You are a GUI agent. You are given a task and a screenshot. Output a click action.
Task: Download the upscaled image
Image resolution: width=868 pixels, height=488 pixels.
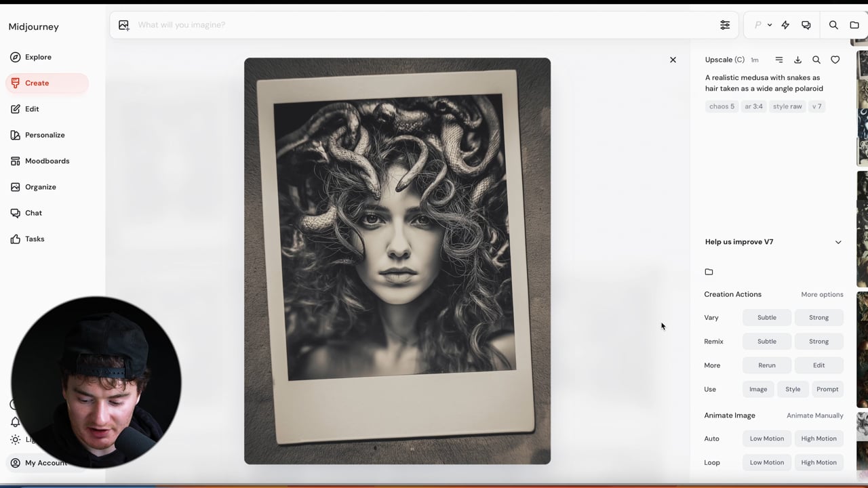pos(797,60)
